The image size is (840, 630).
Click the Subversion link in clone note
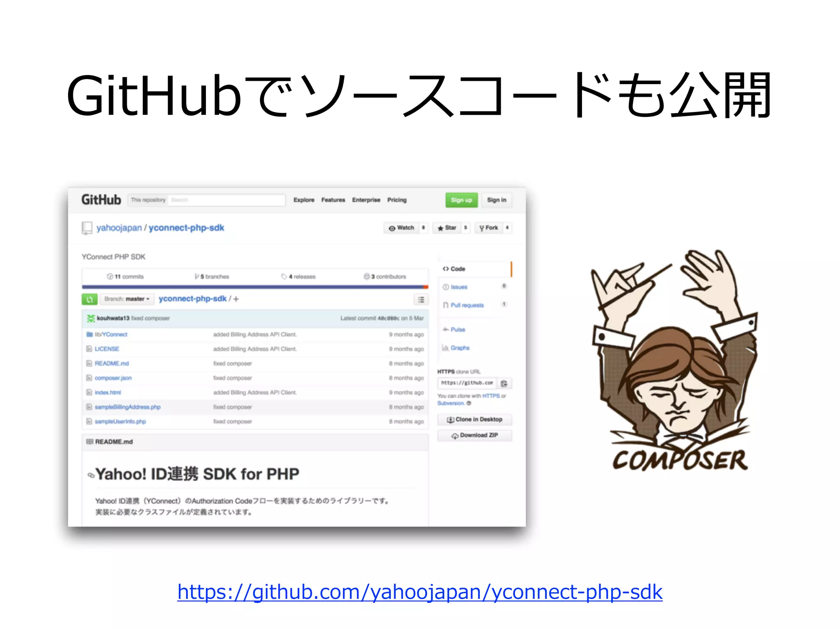point(451,404)
